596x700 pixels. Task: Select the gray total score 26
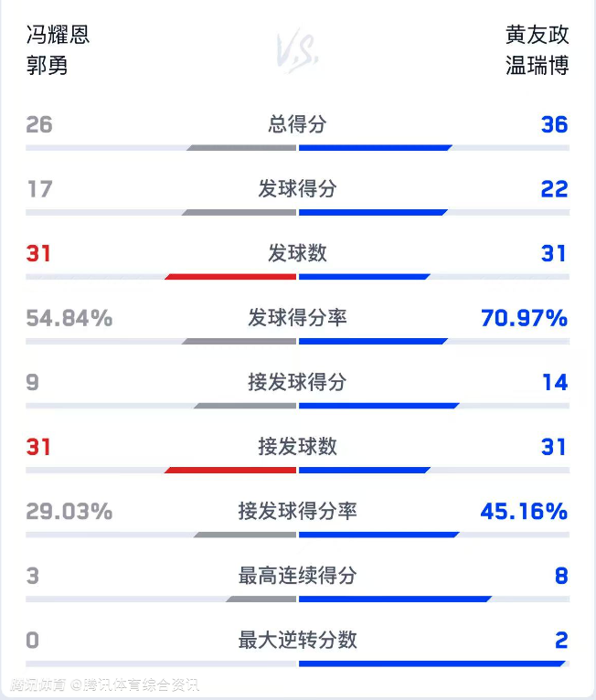(x=39, y=124)
